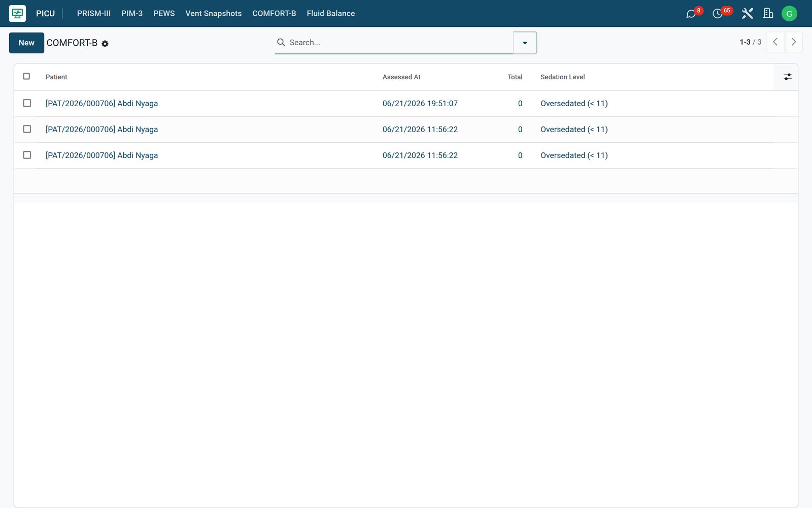Image resolution: width=812 pixels, height=508 pixels.
Task: Open the optional columns adjust icon
Action: pyautogui.click(x=787, y=77)
